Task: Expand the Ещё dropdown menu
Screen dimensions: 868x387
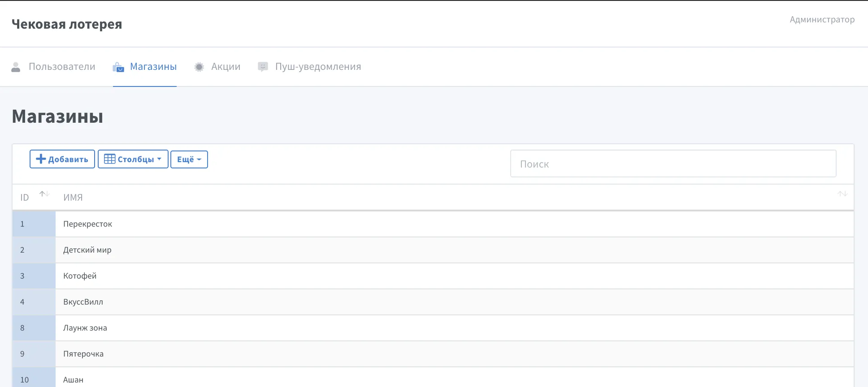Action: [189, 159]
